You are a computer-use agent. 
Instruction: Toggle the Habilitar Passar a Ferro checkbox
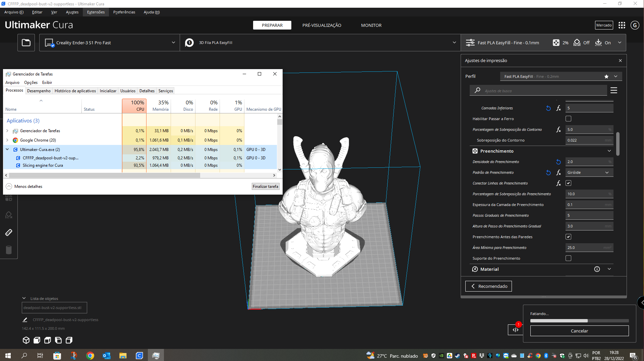tap(568, 118)
